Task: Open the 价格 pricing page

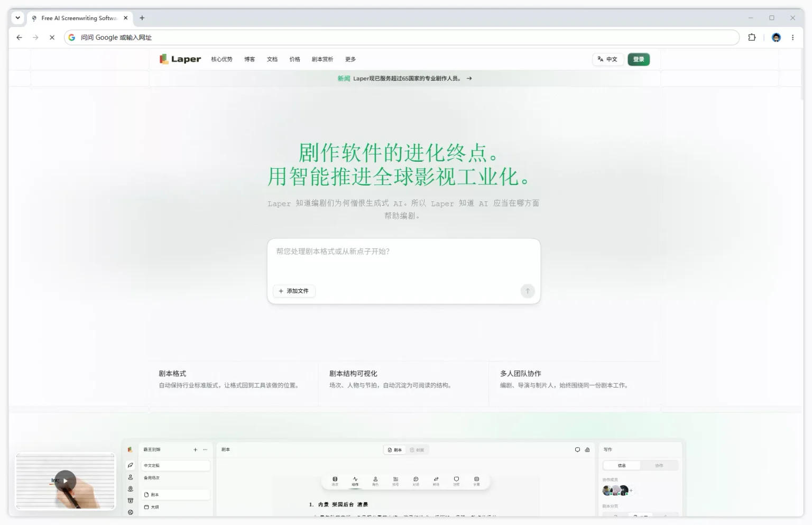Action: pyautogui.click(x=295, y=59)
